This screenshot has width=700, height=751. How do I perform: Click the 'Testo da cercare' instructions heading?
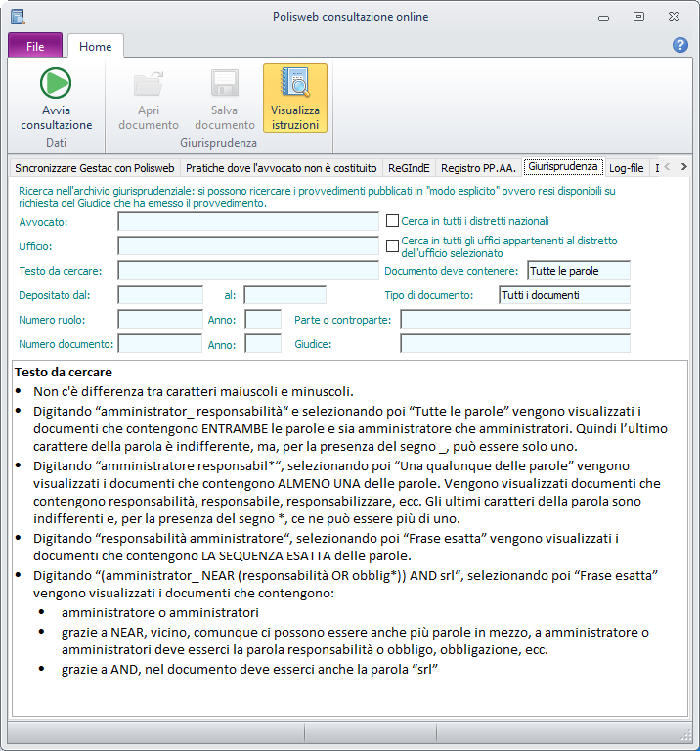tap(64, 373)
